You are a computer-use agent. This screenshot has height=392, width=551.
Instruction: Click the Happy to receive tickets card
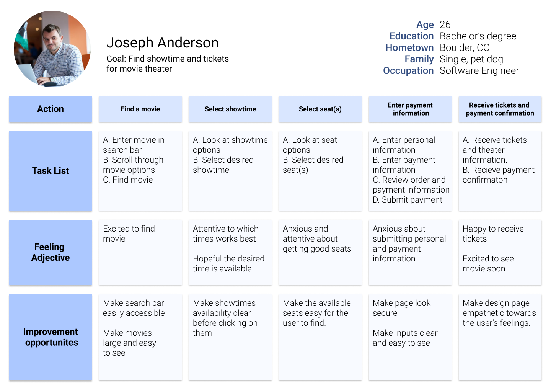[500, 252]
